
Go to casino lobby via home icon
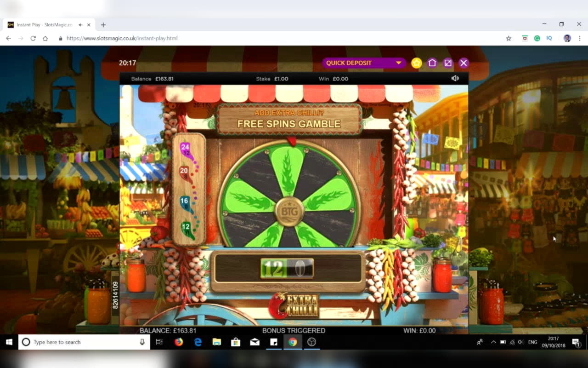(x=432, y=63)
